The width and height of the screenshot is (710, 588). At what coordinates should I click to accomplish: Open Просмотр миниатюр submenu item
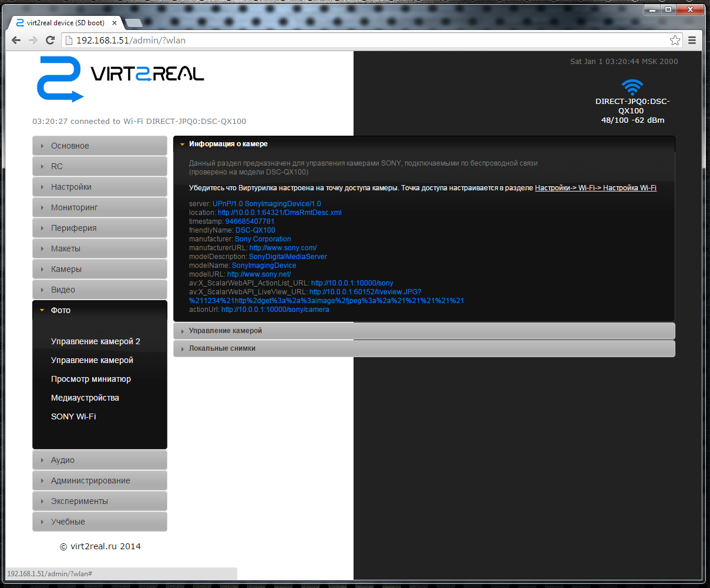[91, 379]
